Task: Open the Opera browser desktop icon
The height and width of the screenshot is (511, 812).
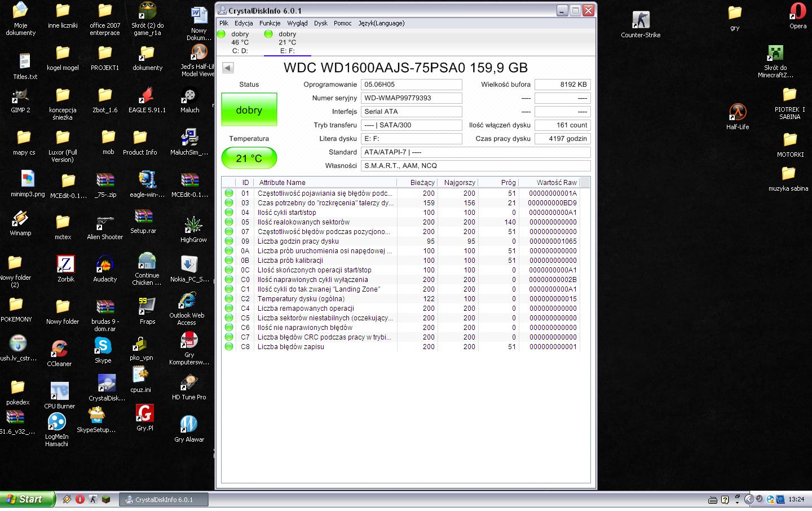Action: point(797,15)
